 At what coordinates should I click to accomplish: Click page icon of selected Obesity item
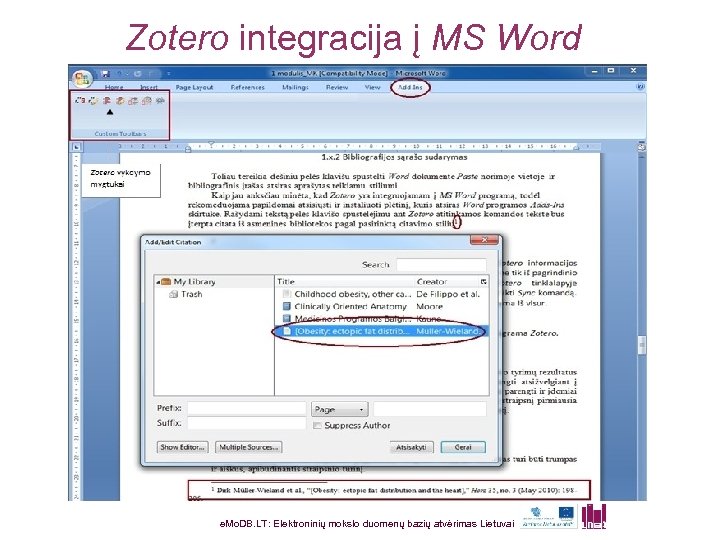click(287, 331)
